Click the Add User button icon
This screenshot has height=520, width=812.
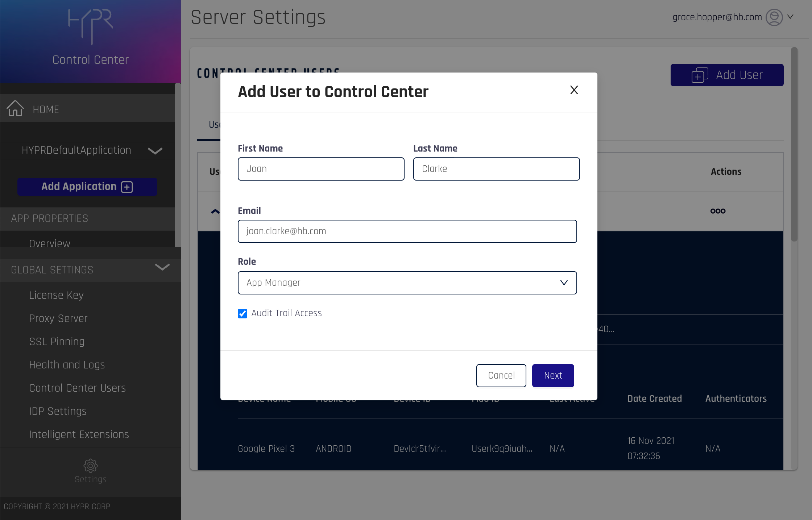tap(700, 75)
